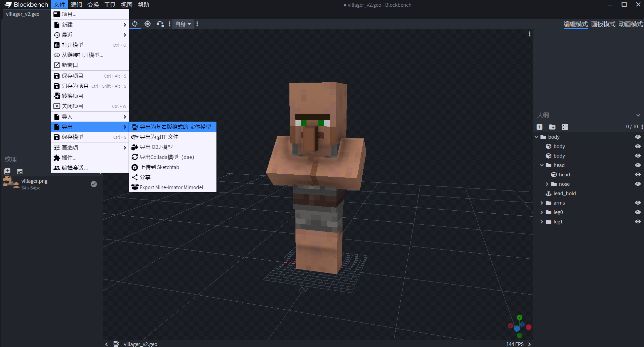Click the pivot tool target icon
The image size is (644, 347).
click(x=148, y=24)
